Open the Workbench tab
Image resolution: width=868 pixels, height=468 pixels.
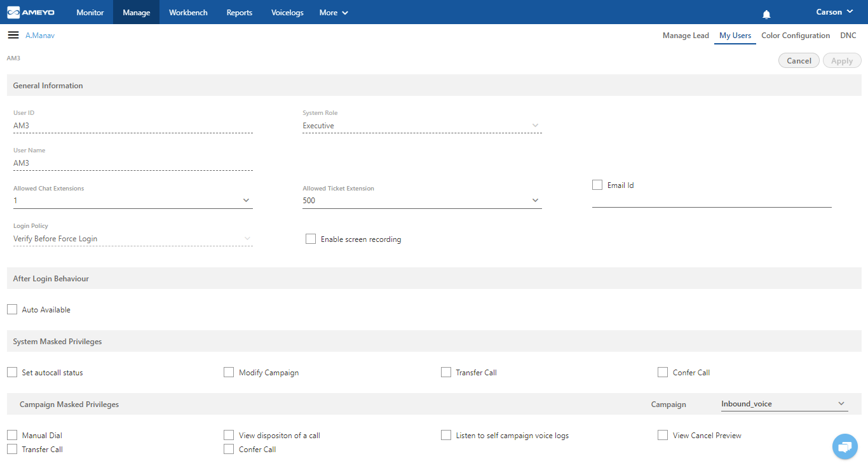[x=188, y=12]
